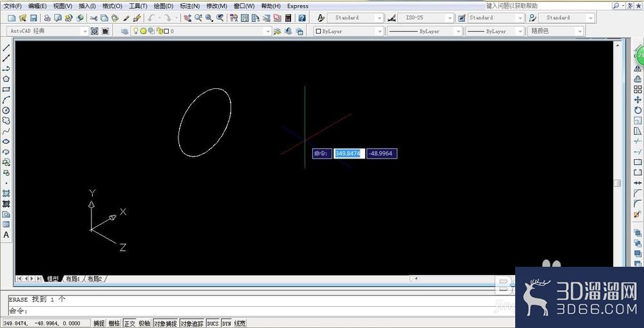Select the Circle draw tool
The image size is (644, 328).
(6, 110)
